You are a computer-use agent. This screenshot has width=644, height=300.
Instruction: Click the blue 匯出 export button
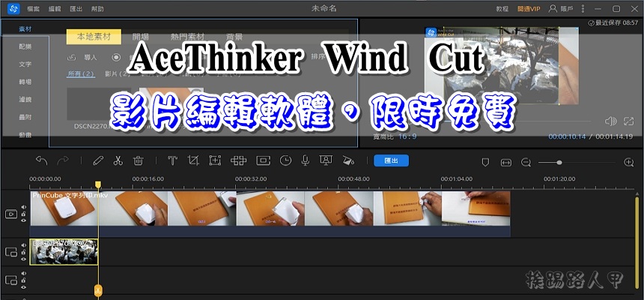click(391, 160)
